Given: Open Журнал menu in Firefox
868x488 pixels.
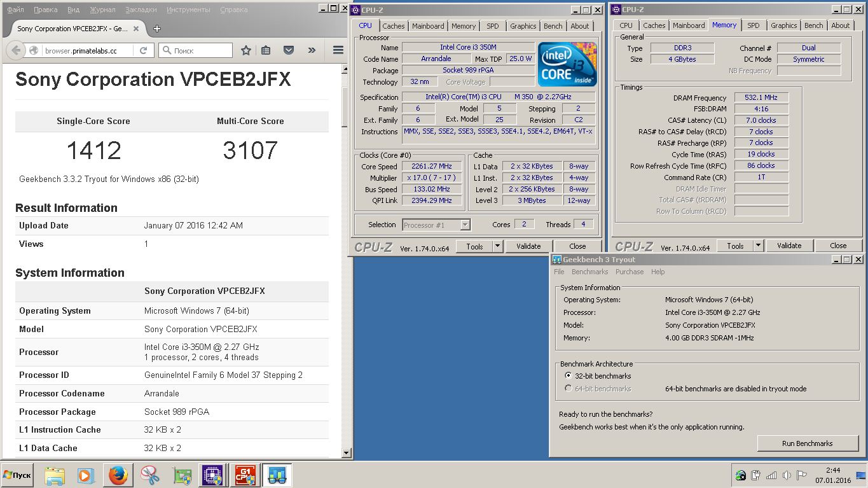Looking at the screenshot, I should (102, 10).
